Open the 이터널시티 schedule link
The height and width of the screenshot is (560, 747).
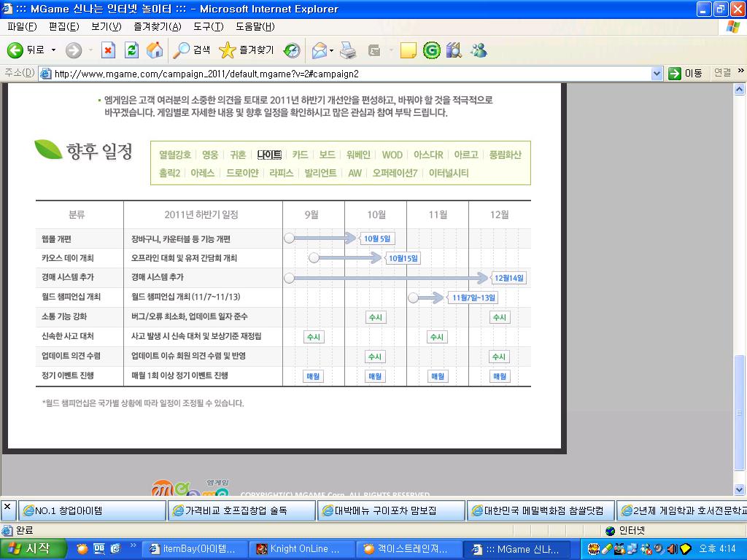point(449,174)
